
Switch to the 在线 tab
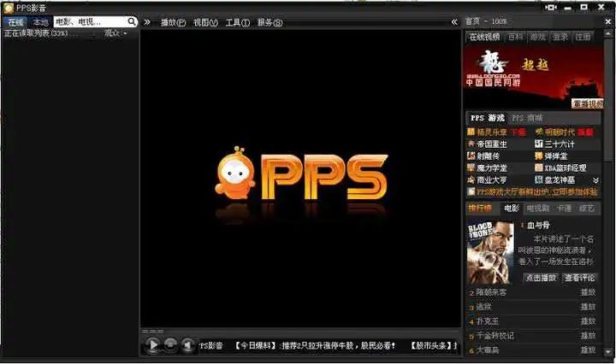click(x=15, y=22)
